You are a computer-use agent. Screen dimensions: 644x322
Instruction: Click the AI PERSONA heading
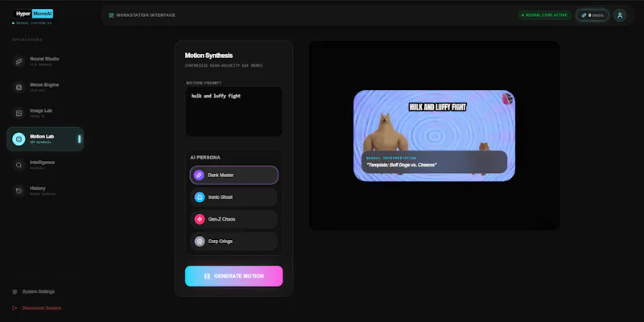click(205, 157)
